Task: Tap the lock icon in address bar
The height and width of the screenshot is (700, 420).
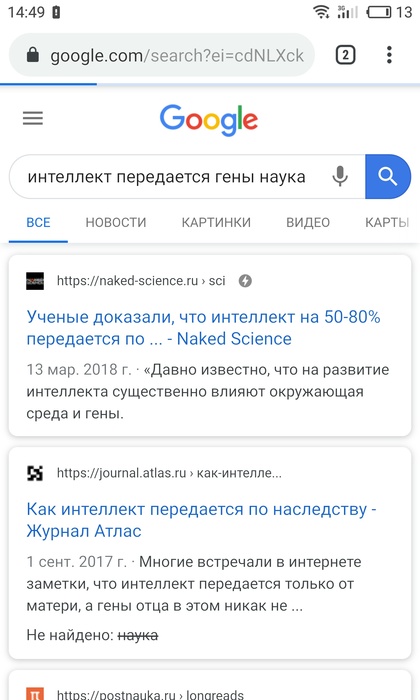Action: point(33,55)
